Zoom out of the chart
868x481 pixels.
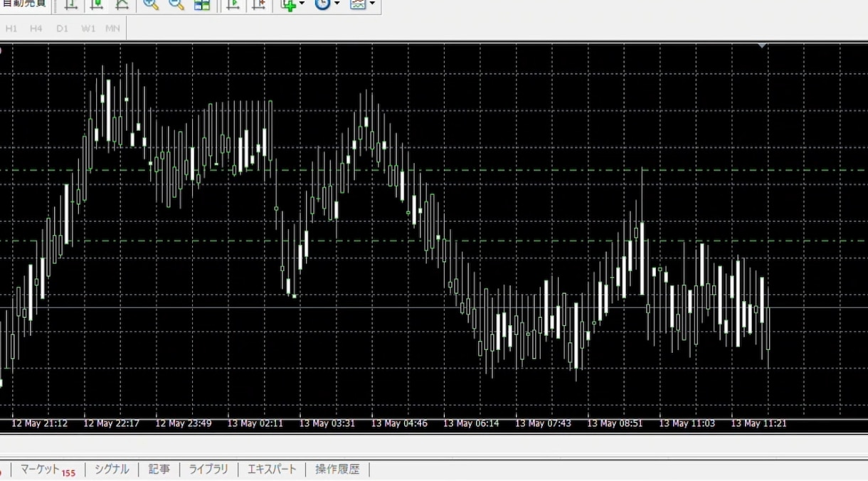(x=176, y=4)
